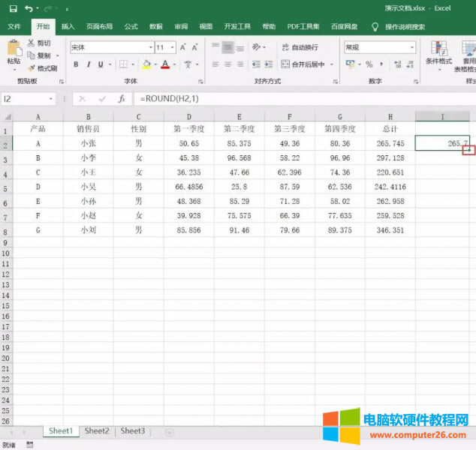
Task: Add a new sheet with plus icon
Action: [169, 432]
